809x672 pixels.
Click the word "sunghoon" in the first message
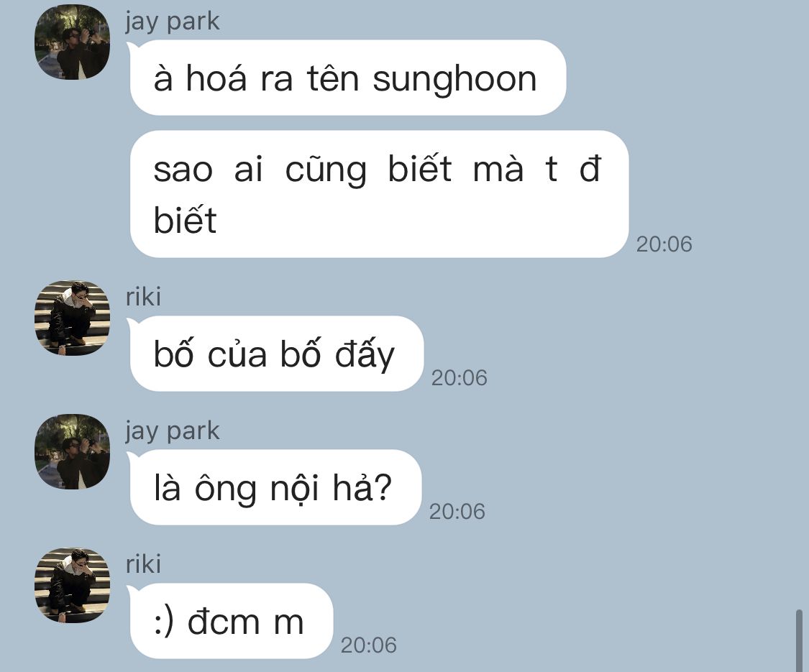coord(454,80)
